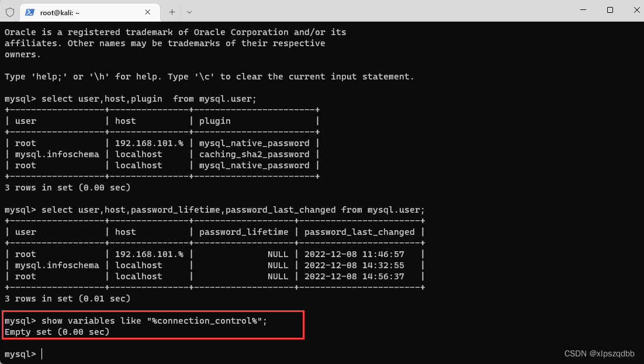Click the password_lifetime column header

[x=244, y=231]
